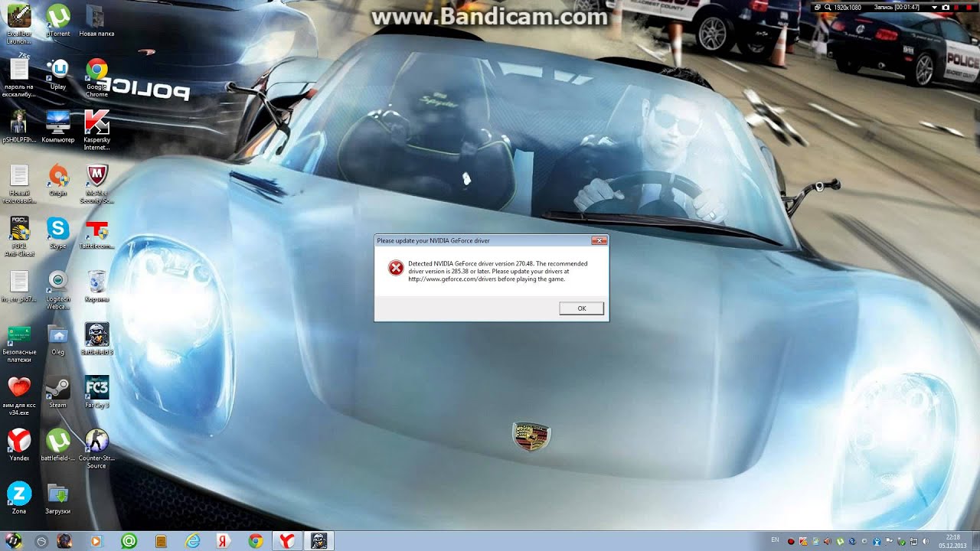Take a screenshot with the Bandicam camera icon

pyautogui.click(x=946, y=7)
